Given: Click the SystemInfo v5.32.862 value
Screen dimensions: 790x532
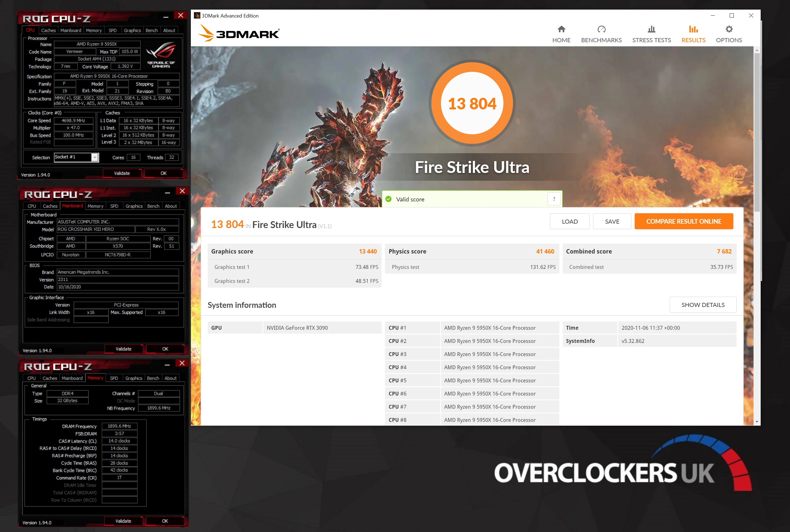Looking at the screenshot, I should (677, 341).
